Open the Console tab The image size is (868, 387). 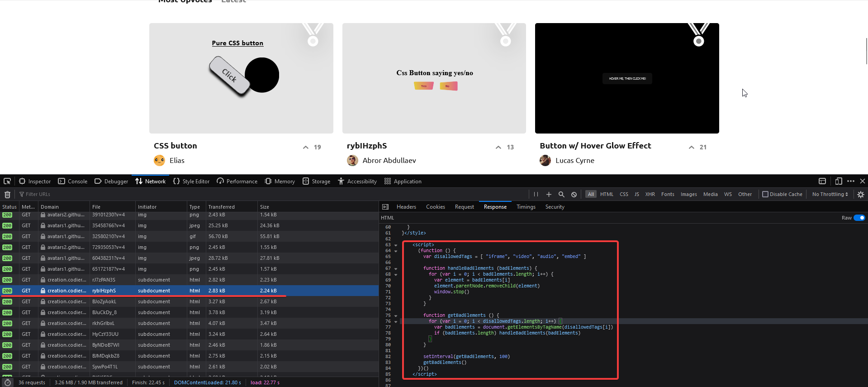pyautogui.click(x=73, y=181)
